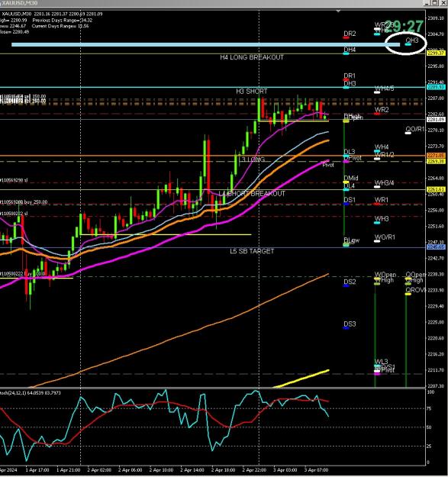Select the DS1 support label

350,200
